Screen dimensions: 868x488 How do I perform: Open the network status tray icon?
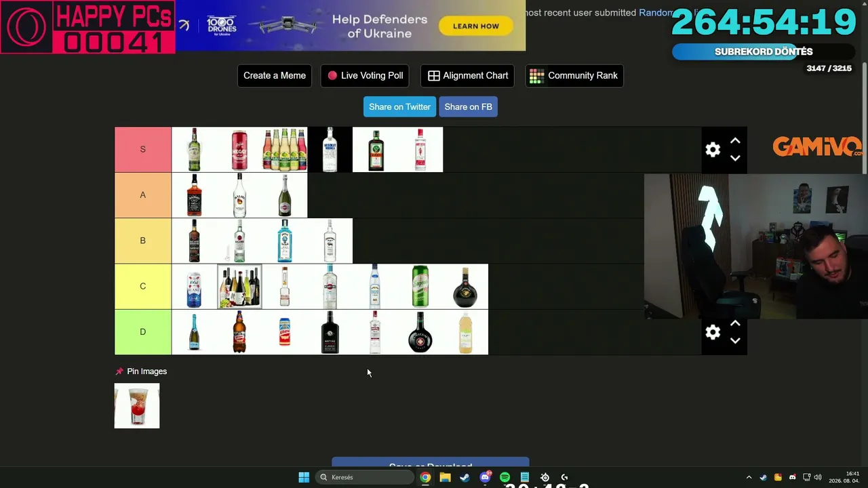(807, 477)
